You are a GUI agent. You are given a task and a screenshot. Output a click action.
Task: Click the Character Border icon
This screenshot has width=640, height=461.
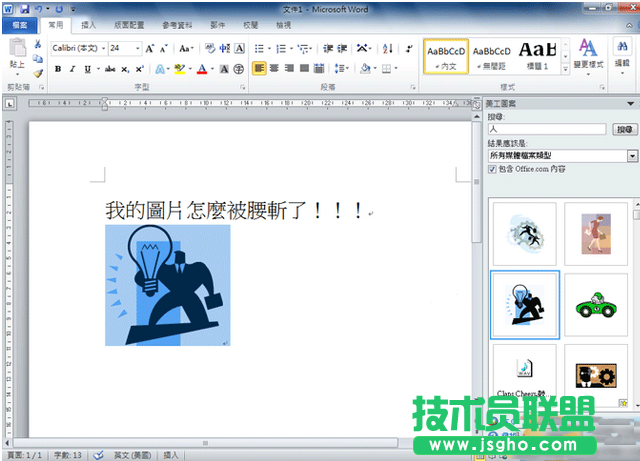240,49
